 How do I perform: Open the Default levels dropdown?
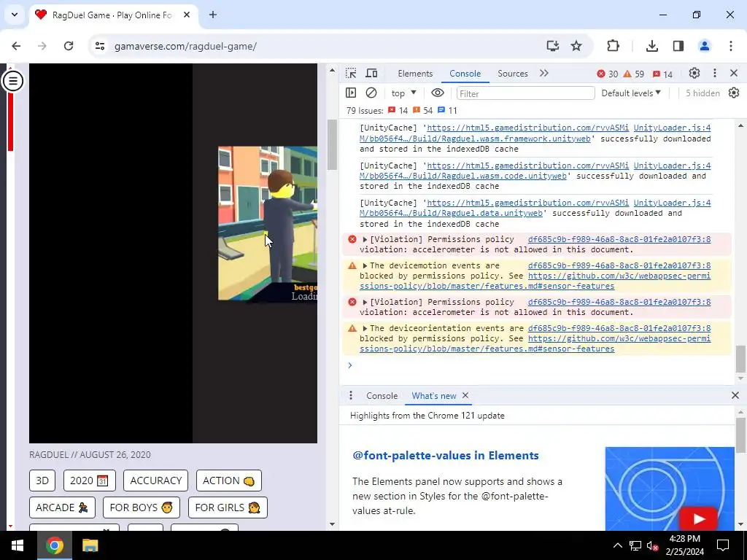click(x=631, y=93)
